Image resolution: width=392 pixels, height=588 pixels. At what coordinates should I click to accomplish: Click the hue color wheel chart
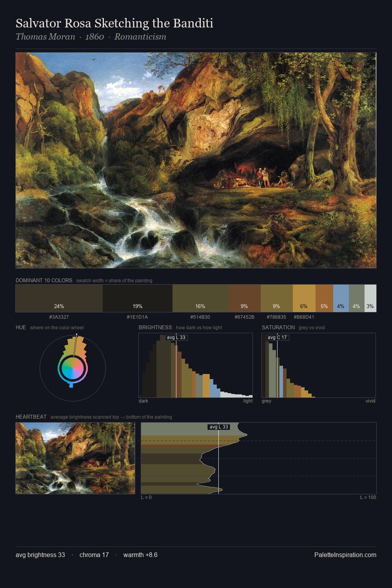pyautogui.click(x=73, y=368)
